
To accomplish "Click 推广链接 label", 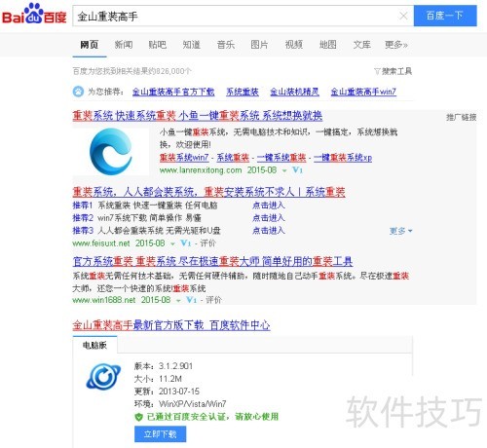I will 461,117.
